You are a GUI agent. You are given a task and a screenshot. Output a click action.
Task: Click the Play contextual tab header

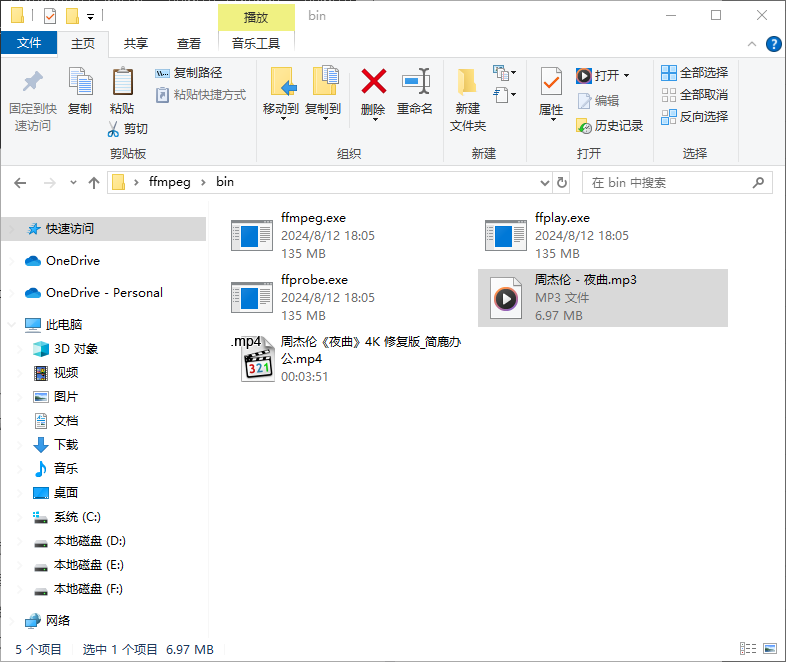256,18
